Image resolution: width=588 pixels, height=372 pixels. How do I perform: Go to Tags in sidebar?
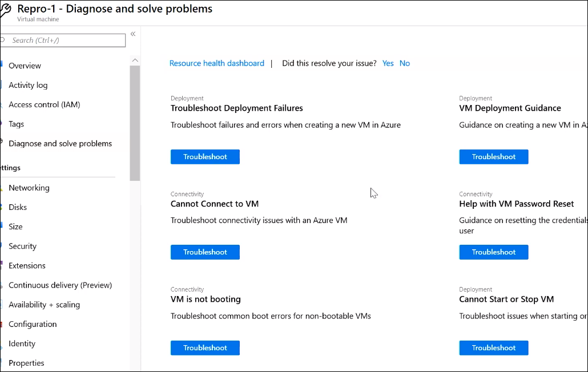tap(16, 124)
